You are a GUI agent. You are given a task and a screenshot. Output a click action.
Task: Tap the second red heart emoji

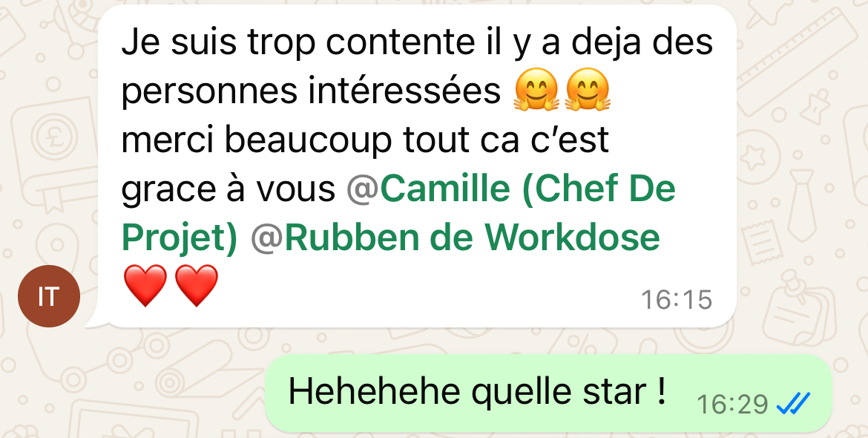[x=197, y=285]
